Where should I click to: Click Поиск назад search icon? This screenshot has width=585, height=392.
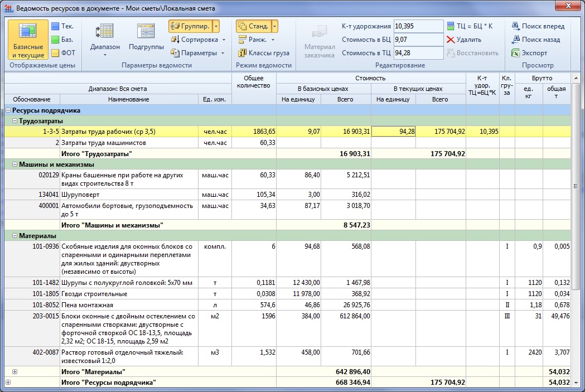pyautogui.click(x=516, y=40)
